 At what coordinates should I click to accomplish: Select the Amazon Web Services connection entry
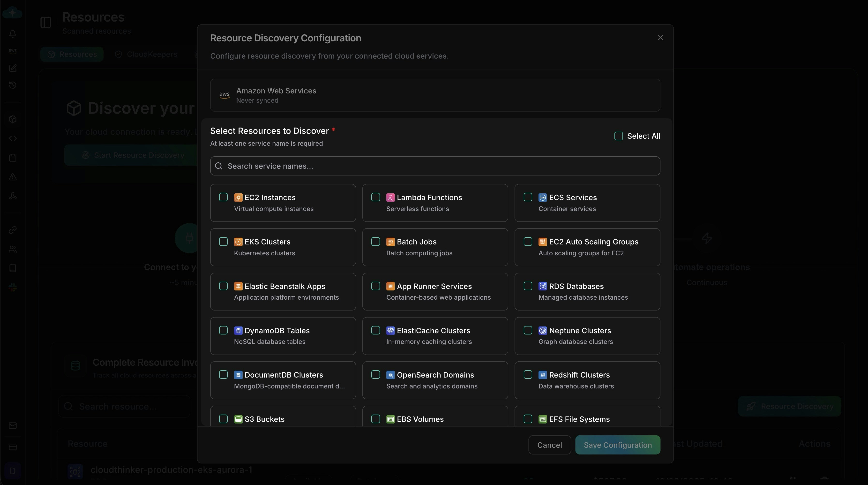(435, 95)
